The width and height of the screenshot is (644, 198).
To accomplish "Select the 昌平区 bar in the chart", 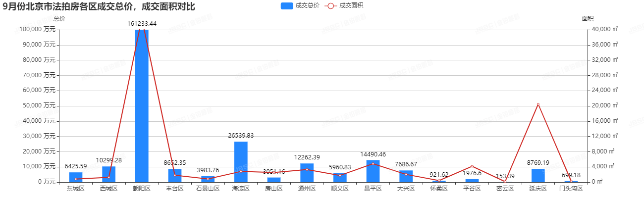I will [373, 171].
